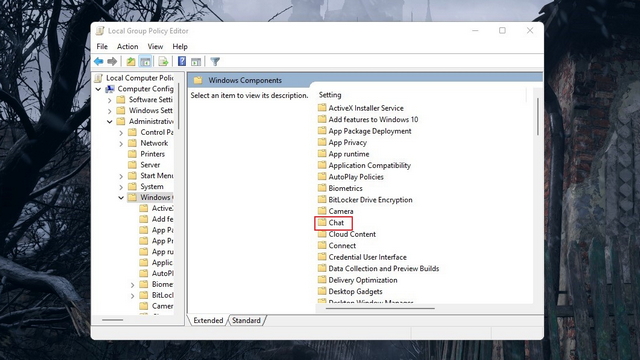Image resolution: width=640 pixels, height=360 pixels.
Task: Expand the Software Settings tree node
Action: (x=109, y=100)
